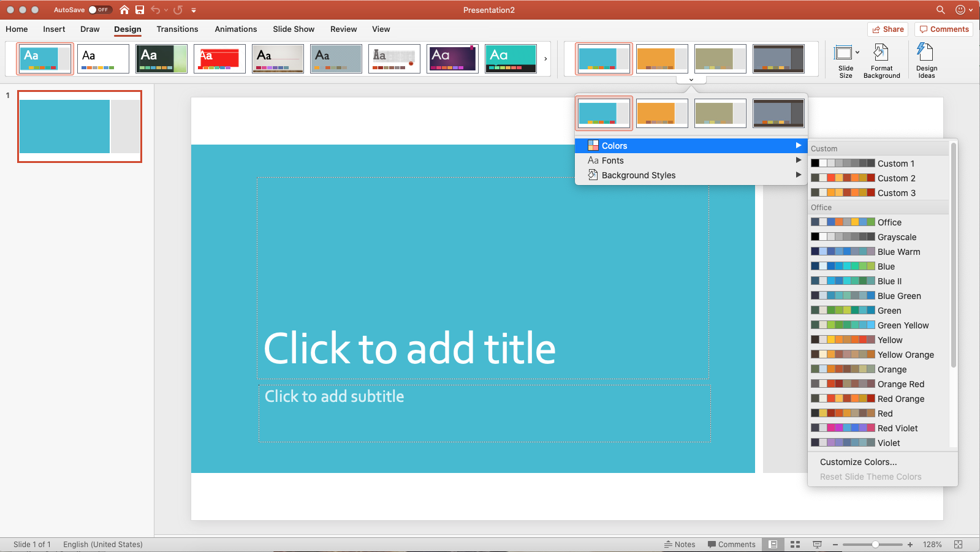This screenshot has height=552, width=980.
Task: Click the color list scrollbar
Action: [x=953, y=255]
